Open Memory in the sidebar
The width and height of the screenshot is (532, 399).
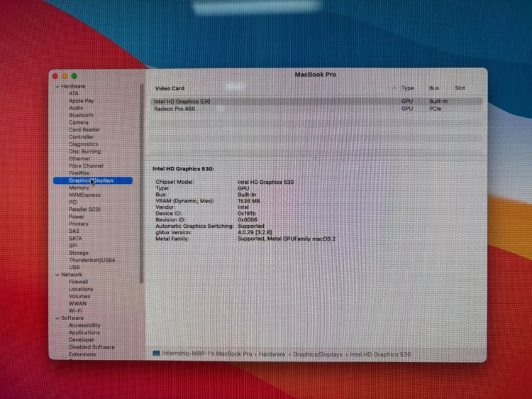tap(79, 187)
